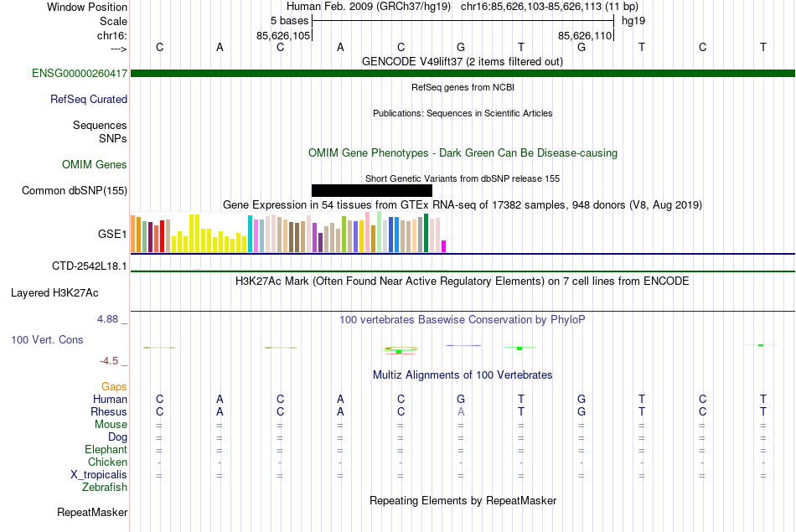796x532 pixels.
Task: Click the ENSG00000260417 gene label
Action: 80,74
